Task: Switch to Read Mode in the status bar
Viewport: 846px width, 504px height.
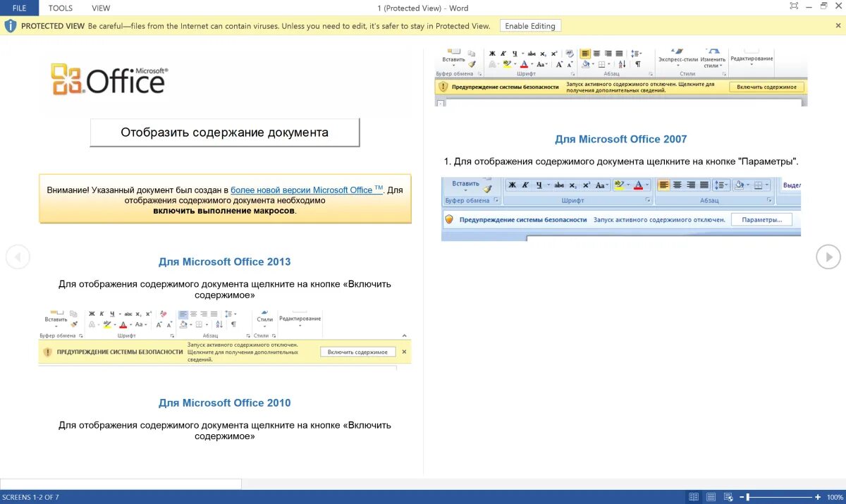Action: (x=693, y=497)
